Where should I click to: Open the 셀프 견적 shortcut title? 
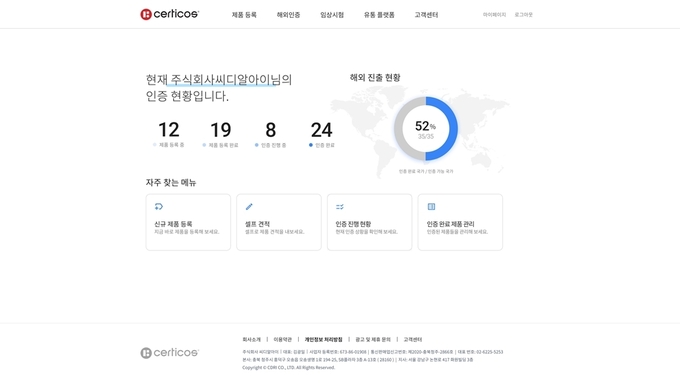[257, 224]
